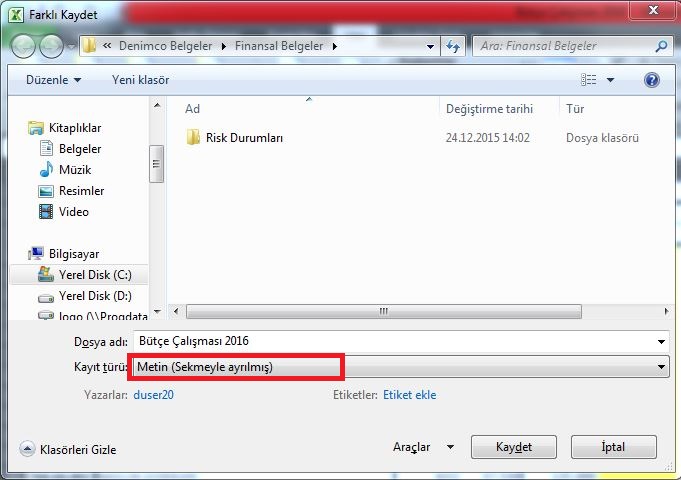This screenshot has width=681, height=480.
Task: Select the Müzik library item
Action: 75,170
